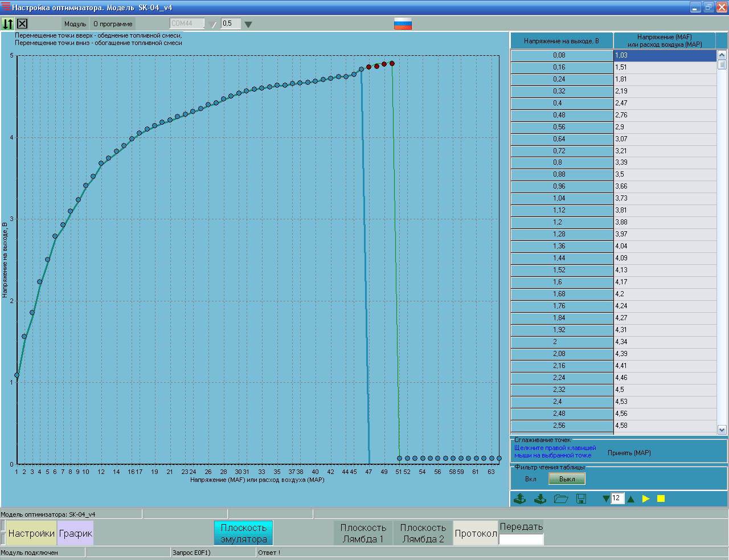Select the cell with value 4,17
This screenshot has width=729, height=560.
tap(665, 282)
